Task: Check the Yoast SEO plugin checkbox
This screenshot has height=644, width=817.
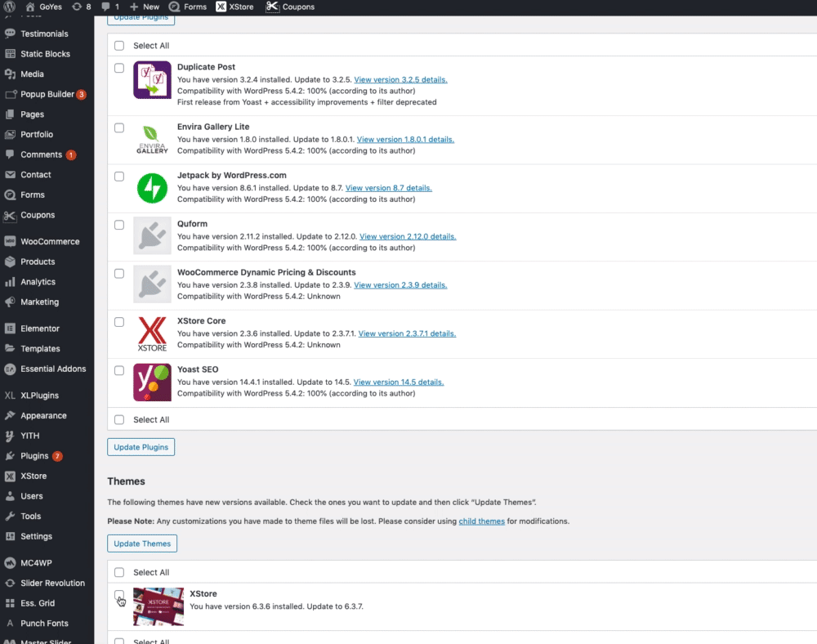Action: tap(119, 370)
